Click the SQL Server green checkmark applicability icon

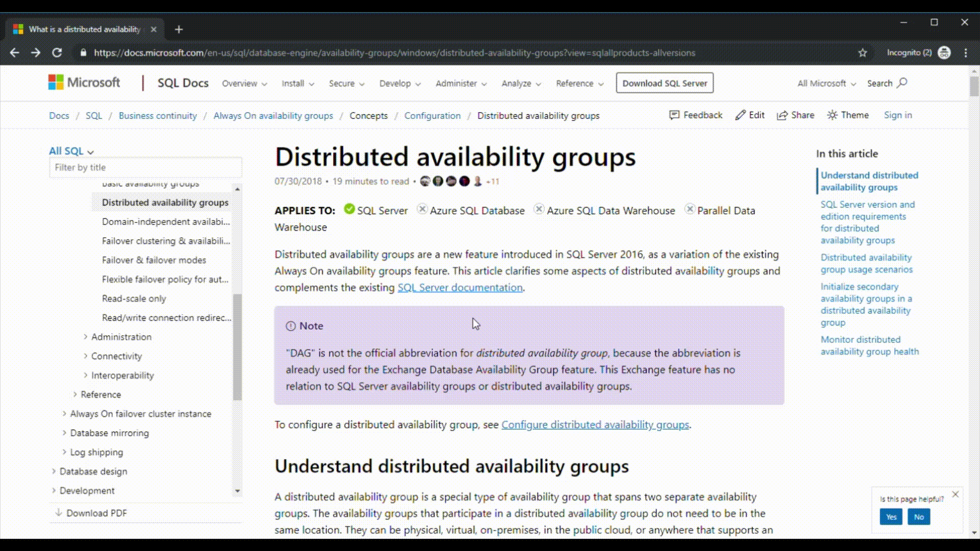(349, 210)
